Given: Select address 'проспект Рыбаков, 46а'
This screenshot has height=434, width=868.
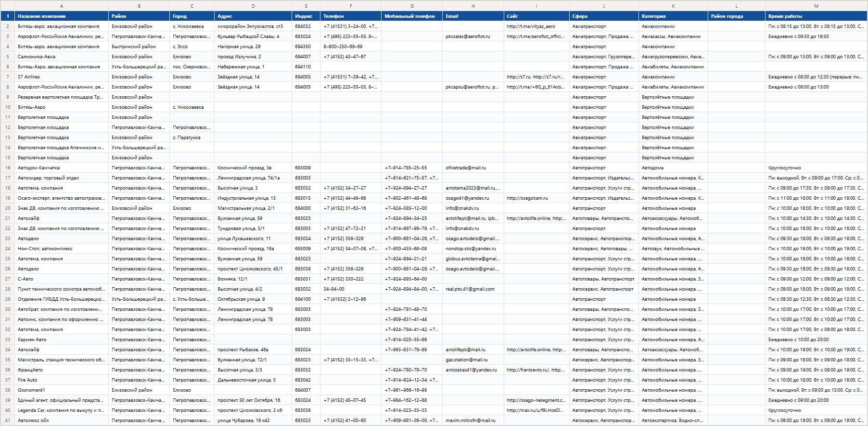Looking at the screenshot, I should [253, 350].
